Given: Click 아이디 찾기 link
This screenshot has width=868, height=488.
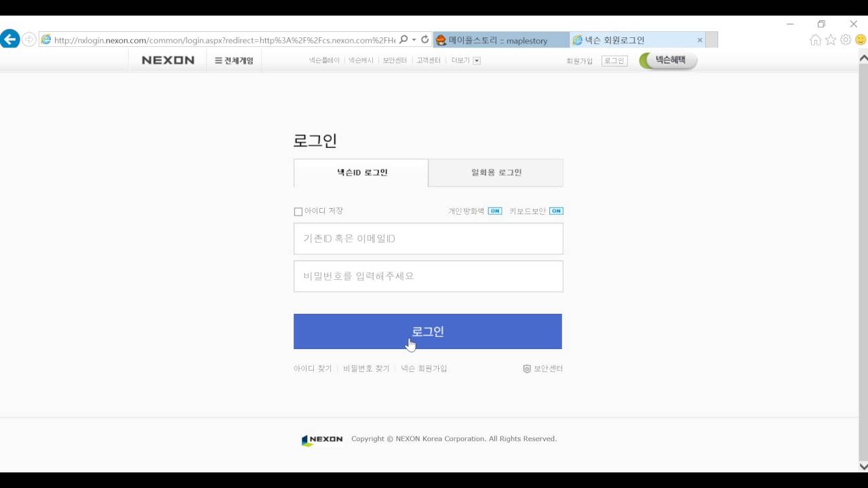Looking at the screenshot, I should [x=313, y=369].
